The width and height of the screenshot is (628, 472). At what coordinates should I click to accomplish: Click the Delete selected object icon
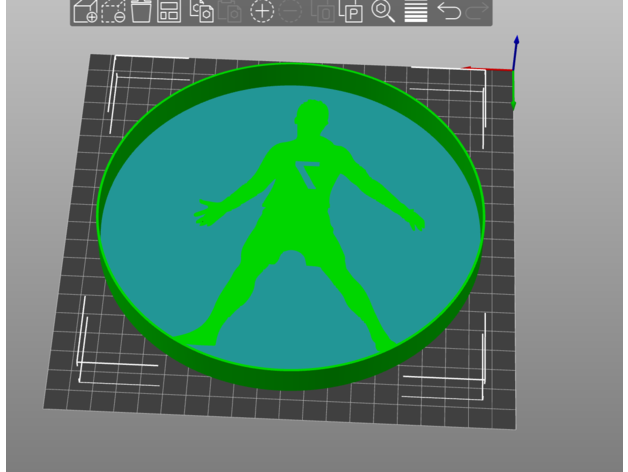pyautogui.click(x=114, y=12)
